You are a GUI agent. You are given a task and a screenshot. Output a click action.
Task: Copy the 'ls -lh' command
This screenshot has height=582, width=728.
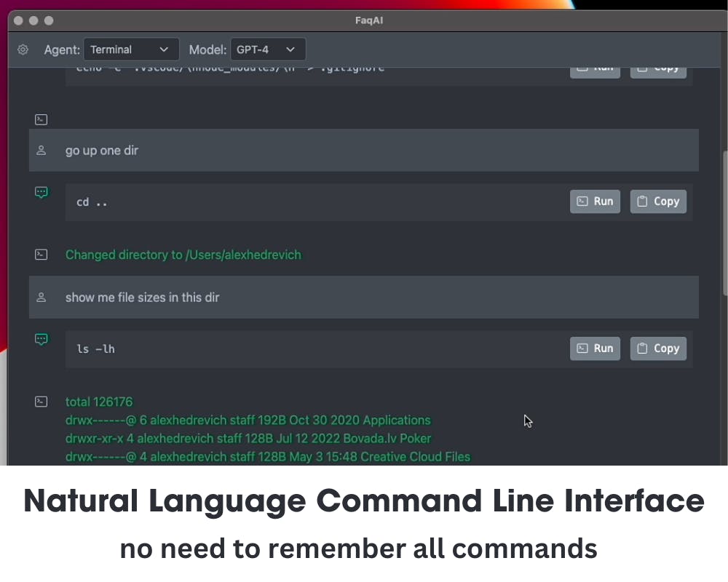pos(658,348)
